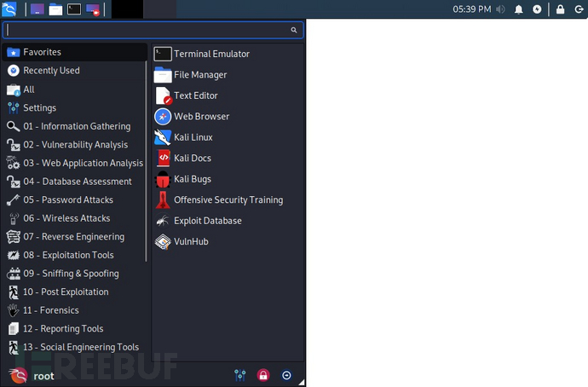Click the root user profile picture
This screenshot has height=387, width=588.
(x=18, y=376)
